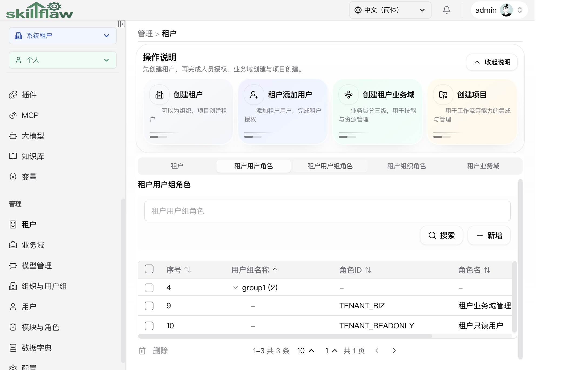The width and height of the screenshot is (588, 370).
Task: Check the row 4 group1 checkbox
Action: click(x=149, y=288)
